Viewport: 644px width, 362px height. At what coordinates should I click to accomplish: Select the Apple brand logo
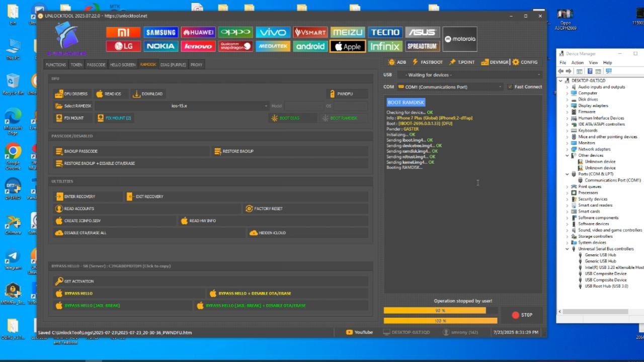click(x=348, y=46)
